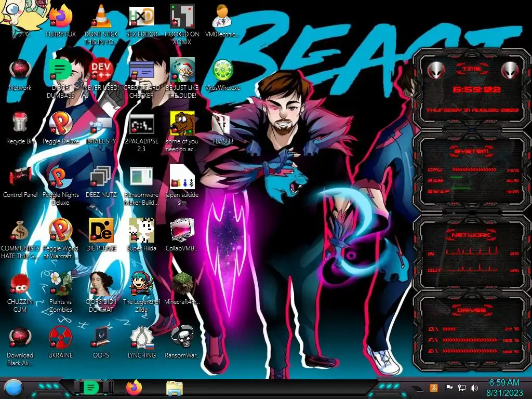This screenshot has height=399, width=532.
Task: Click the DRIVES widget header
Action: click(472, 310)
